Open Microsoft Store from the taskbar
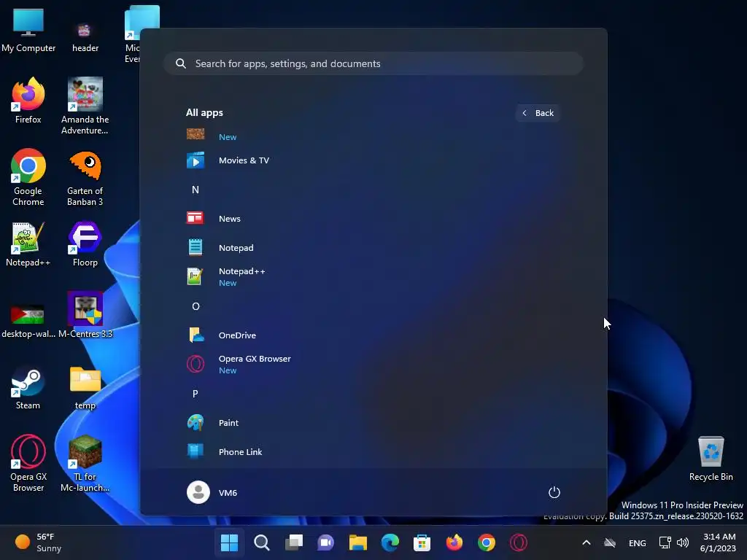Image resolution: width=747 pixels, height=560 pixels. (422, 542)
